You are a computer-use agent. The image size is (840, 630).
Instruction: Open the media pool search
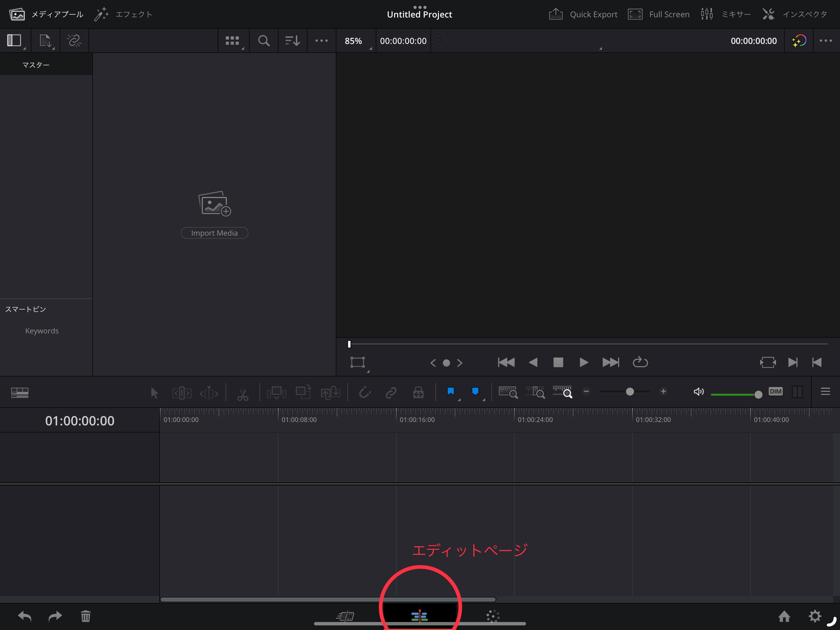click(x=263, y=41)
